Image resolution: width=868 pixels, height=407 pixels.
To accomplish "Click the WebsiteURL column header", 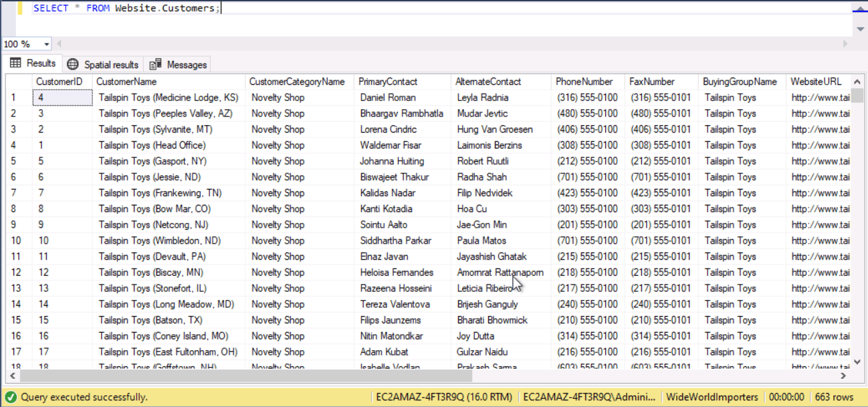I will pos(819,82).
